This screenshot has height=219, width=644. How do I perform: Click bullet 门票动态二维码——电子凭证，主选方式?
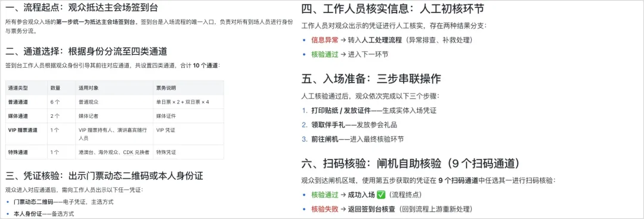pyautogui.click(x=64, y=202)
